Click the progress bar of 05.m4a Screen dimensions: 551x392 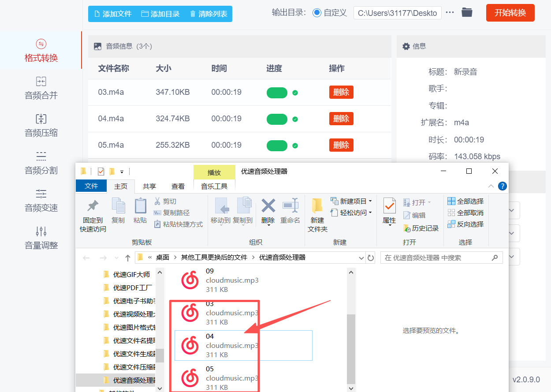tap(277, 145)
